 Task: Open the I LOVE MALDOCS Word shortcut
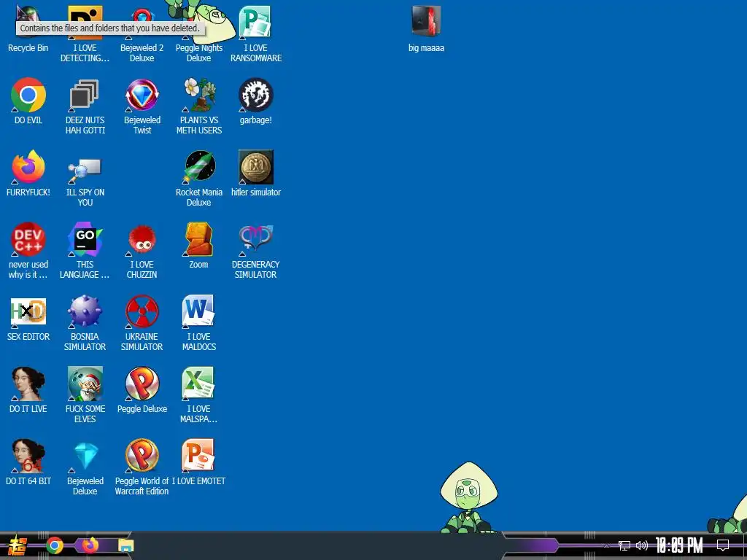[x=199, y=323]
